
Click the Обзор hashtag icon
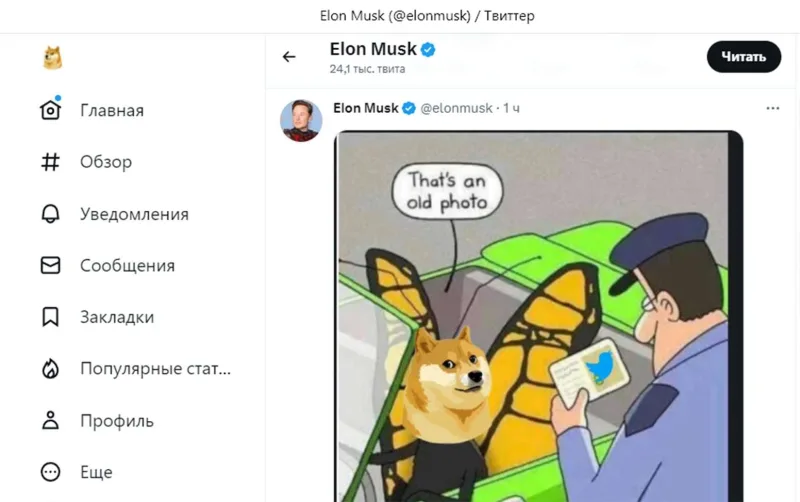click(50, 162)
